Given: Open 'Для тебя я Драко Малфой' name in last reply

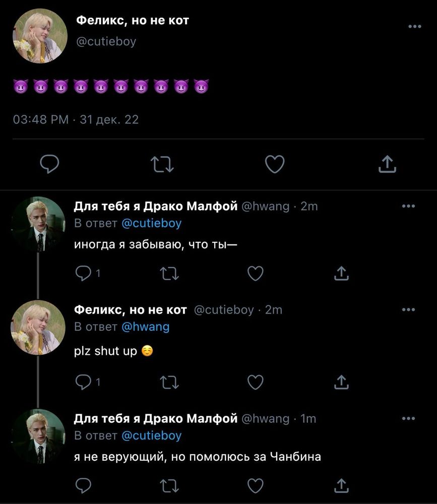Looking at the screenshot, I should click(155, 418).
